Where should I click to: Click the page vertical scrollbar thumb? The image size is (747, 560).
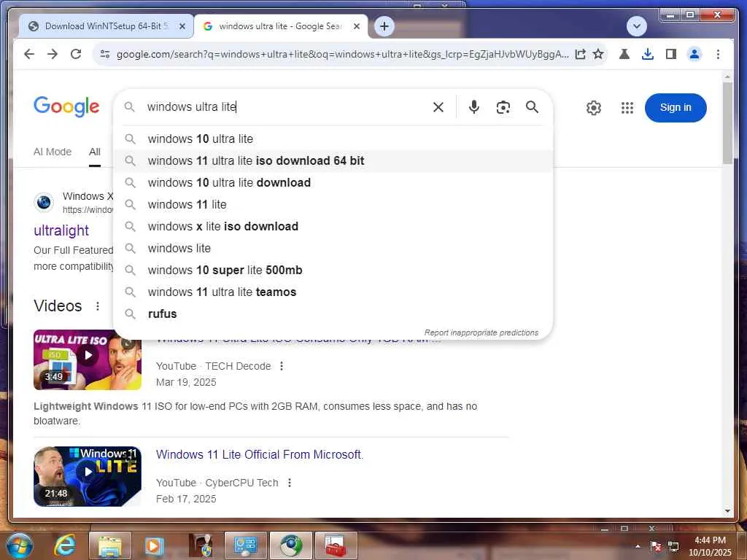click(727, 122)
